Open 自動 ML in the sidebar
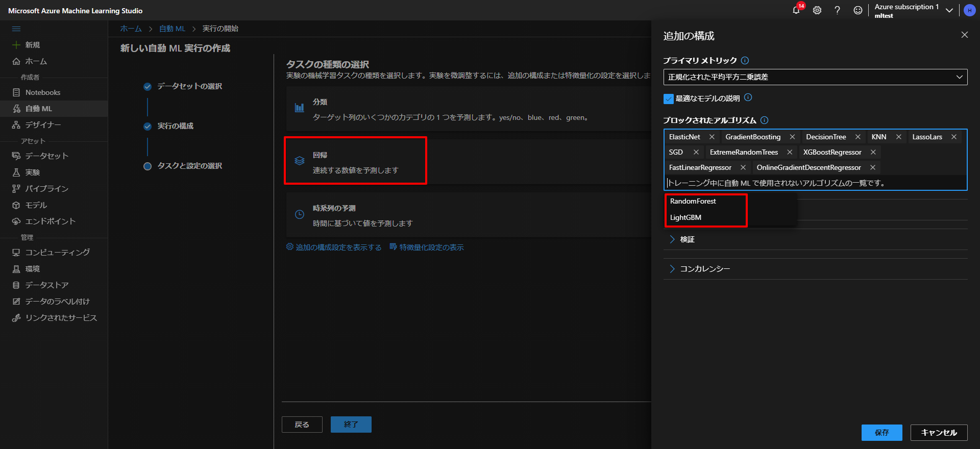This screenshot has width=980, height=449. [x=39, y=109]
